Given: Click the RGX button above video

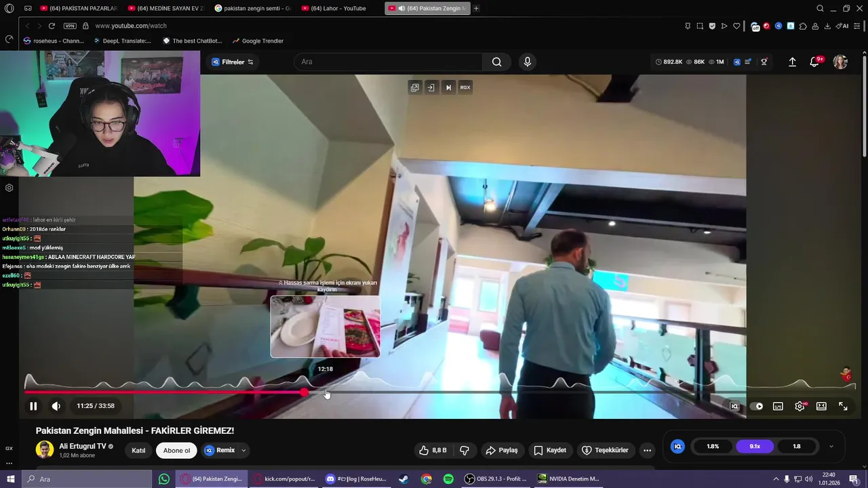Looking at the screenshot, I should [x=465, y=87].
